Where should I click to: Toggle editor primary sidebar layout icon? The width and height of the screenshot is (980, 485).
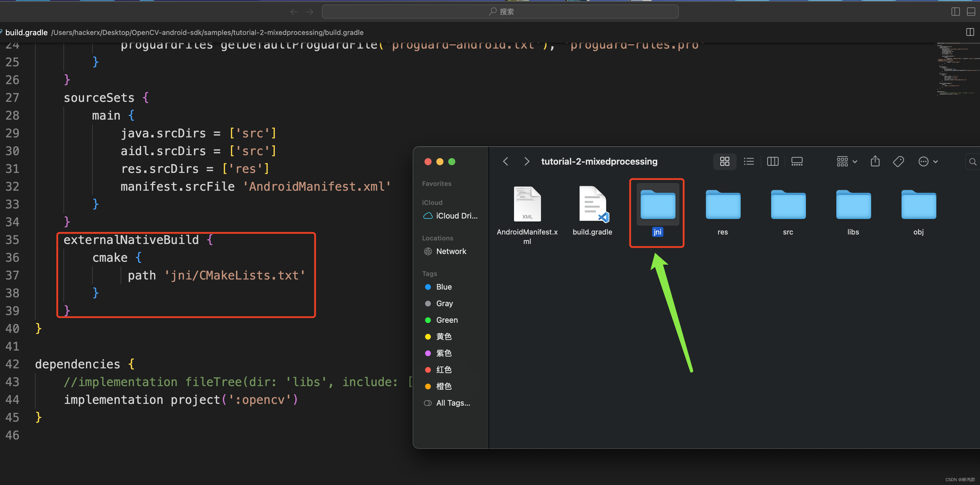point(955,12)
